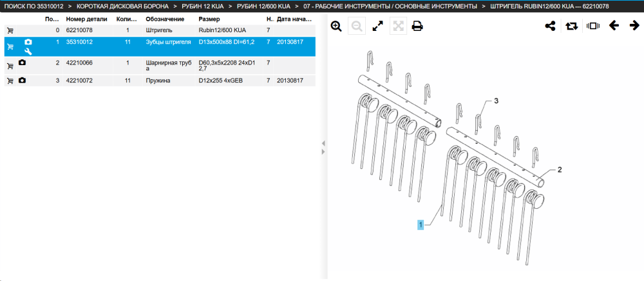Screen dimensions: 644x281
Task: Collapse panel with left splitter arrow
Action: [323, 143]
